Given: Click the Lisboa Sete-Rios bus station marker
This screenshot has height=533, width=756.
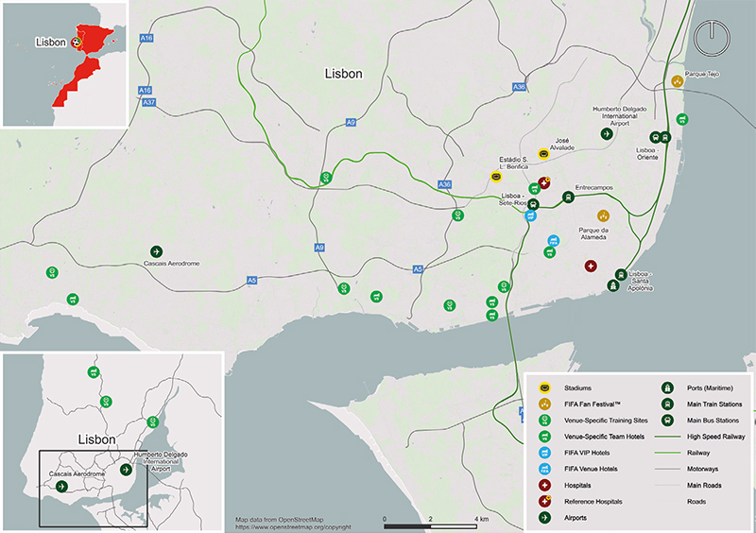Looking at the screenshot, I should pos(533,204).
